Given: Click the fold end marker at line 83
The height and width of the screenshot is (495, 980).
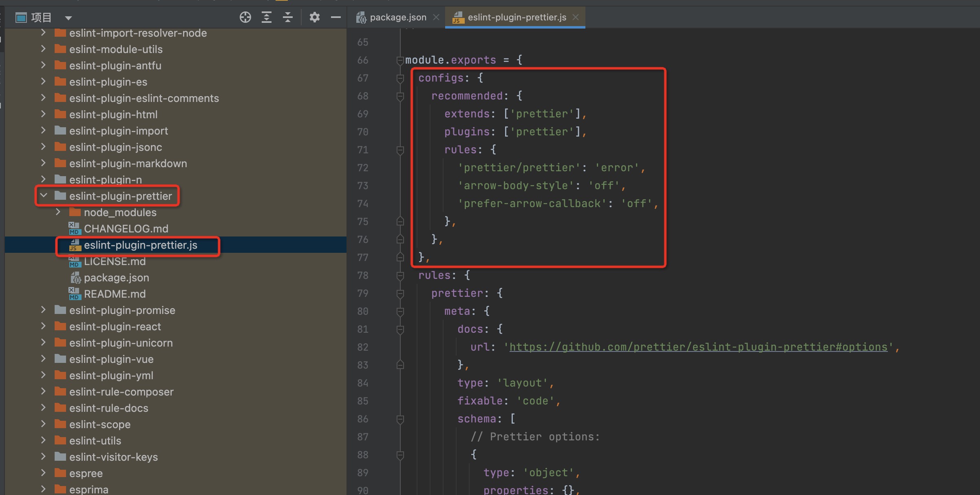Looking at the screenshot, I should coord(400,365).
